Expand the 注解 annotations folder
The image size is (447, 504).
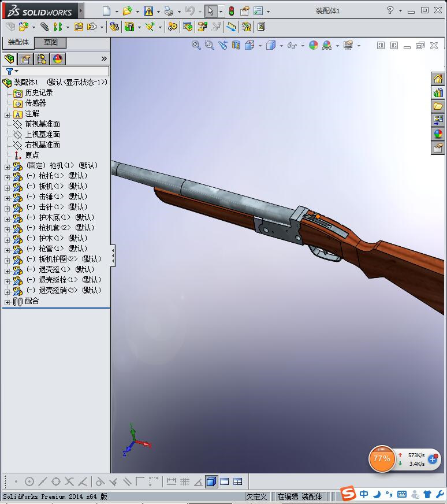7,115
